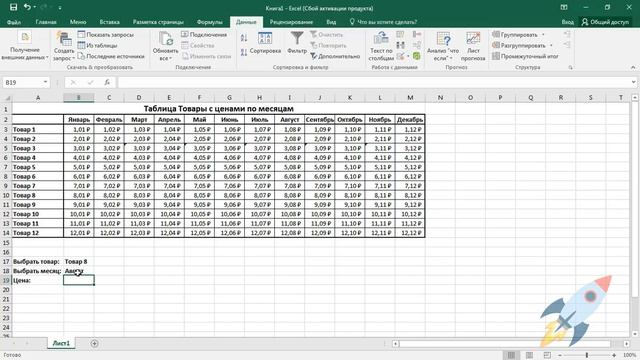Switch to Normal view icon

[x=511, y=355]
